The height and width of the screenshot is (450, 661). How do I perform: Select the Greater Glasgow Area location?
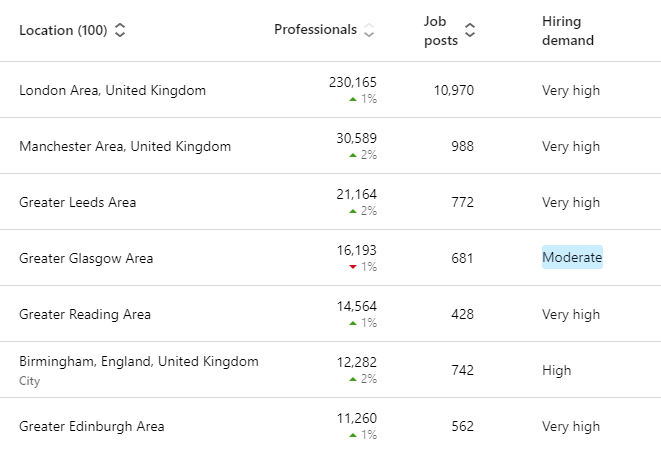pos(86,258)
